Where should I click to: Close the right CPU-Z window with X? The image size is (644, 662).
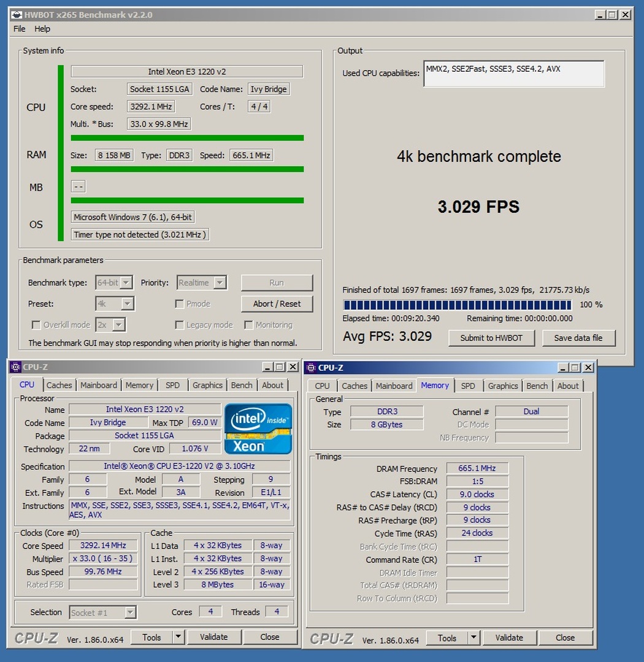pyautogui.click(x=588, y=368)
